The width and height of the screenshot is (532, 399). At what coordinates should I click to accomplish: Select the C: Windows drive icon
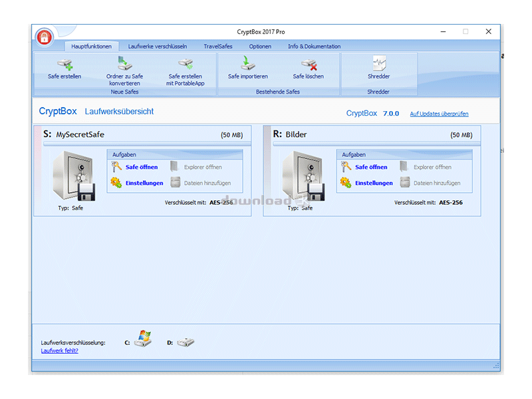(143, 338)
